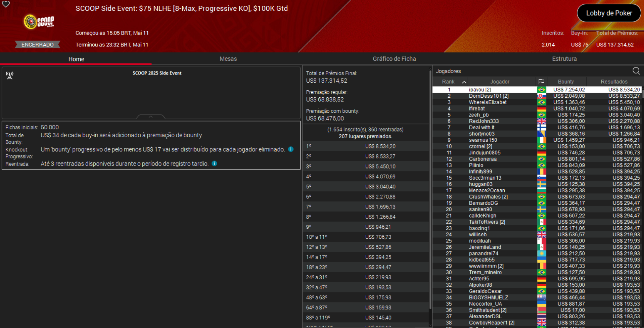Screen dimensions: 644x328
Task: Select player row AlexanderDSL
Action: [537, 316]
